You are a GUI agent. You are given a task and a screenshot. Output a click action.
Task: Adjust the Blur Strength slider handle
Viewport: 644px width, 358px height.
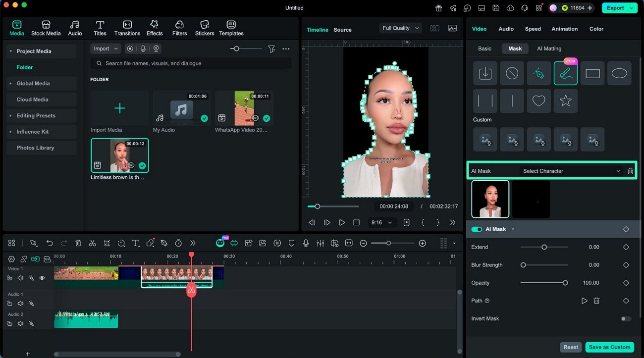tap(523, 265)
